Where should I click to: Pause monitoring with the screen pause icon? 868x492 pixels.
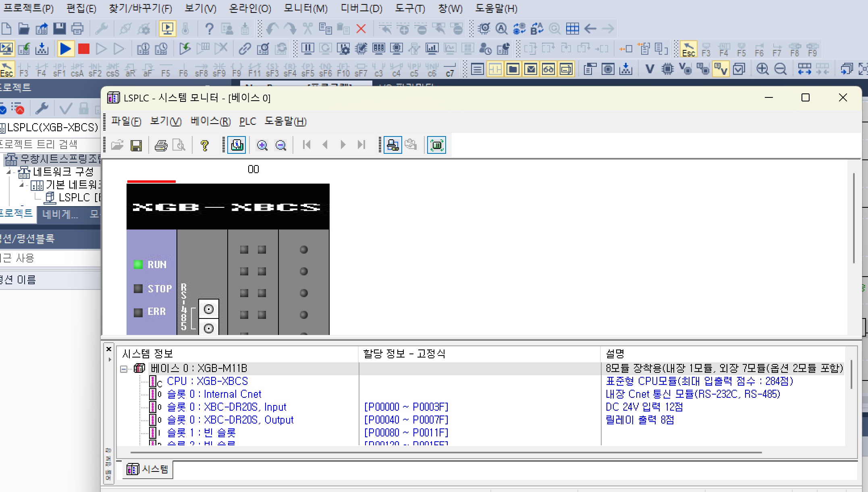307,49
